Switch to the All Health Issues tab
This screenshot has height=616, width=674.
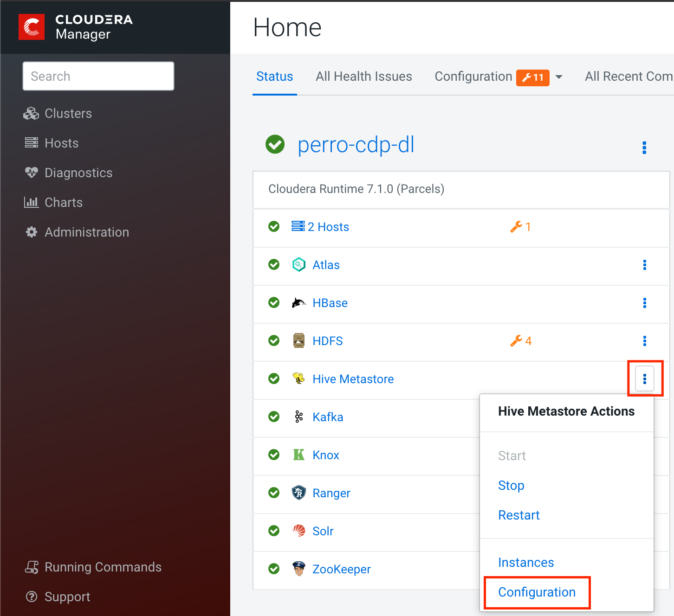pos(364,76)
